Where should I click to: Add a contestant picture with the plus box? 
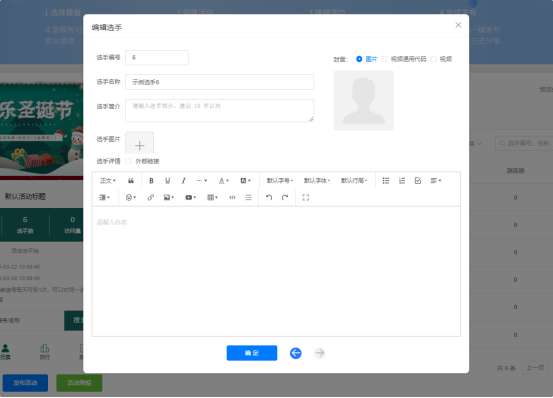(x=140, y=143)
